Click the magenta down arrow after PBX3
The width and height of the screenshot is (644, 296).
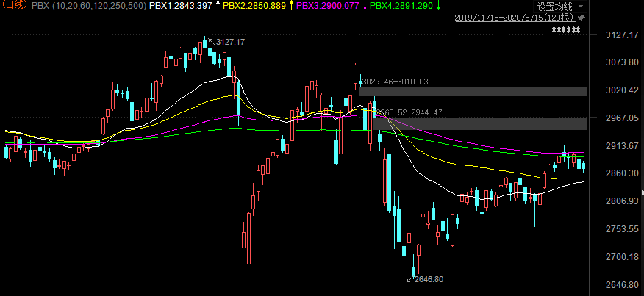[x=365, y=6]
